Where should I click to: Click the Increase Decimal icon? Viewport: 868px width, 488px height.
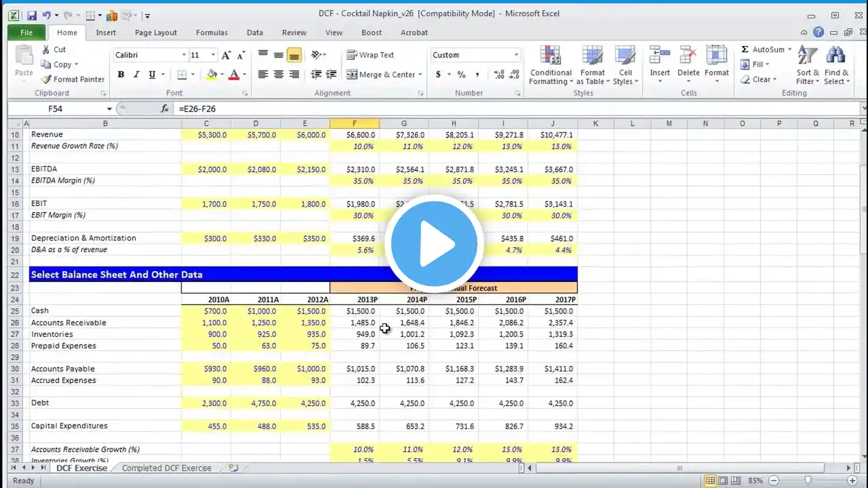(499, 75)
